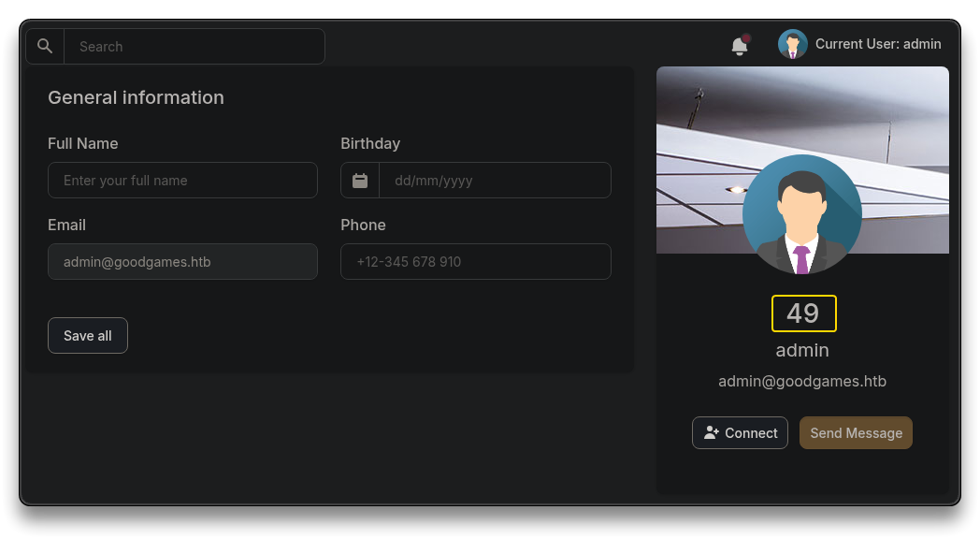Click the large profile avatar picture
Viewport: 980px width, 539px height.
click(802, 214)
